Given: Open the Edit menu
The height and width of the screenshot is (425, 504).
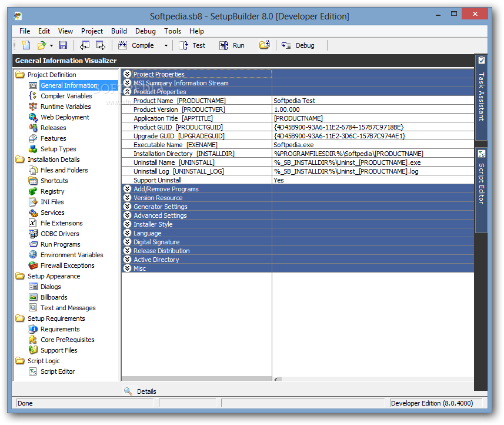Looking at the screenshot, I should pos(44,31).
